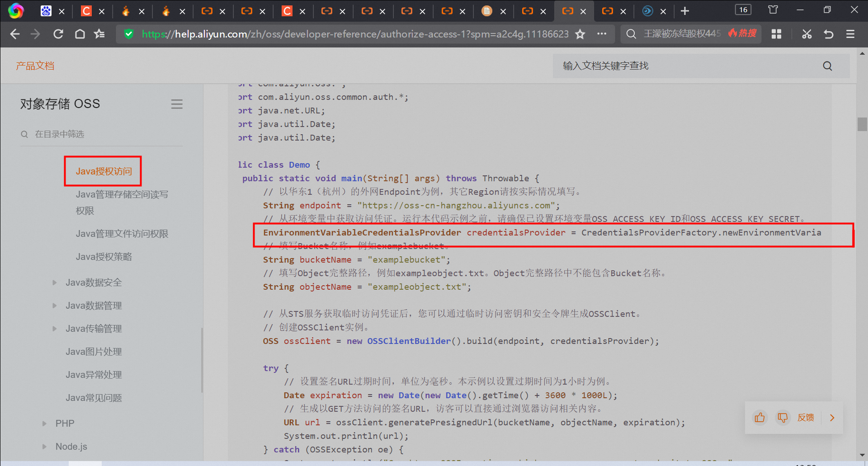Click the page vertical scrollbar thumb

tap(862, 124)
